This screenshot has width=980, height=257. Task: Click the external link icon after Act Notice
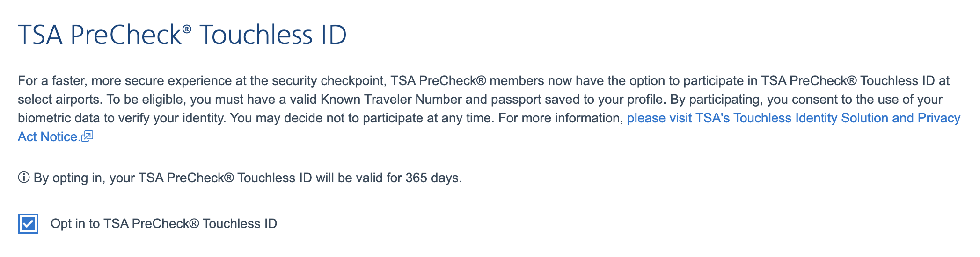pos(88,136)
